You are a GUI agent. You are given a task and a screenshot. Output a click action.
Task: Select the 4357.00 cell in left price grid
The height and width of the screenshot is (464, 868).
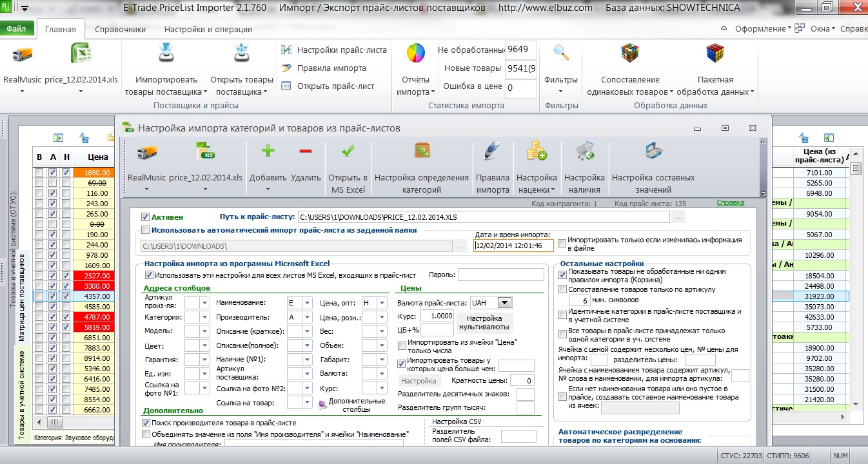[x=94, y=296]
